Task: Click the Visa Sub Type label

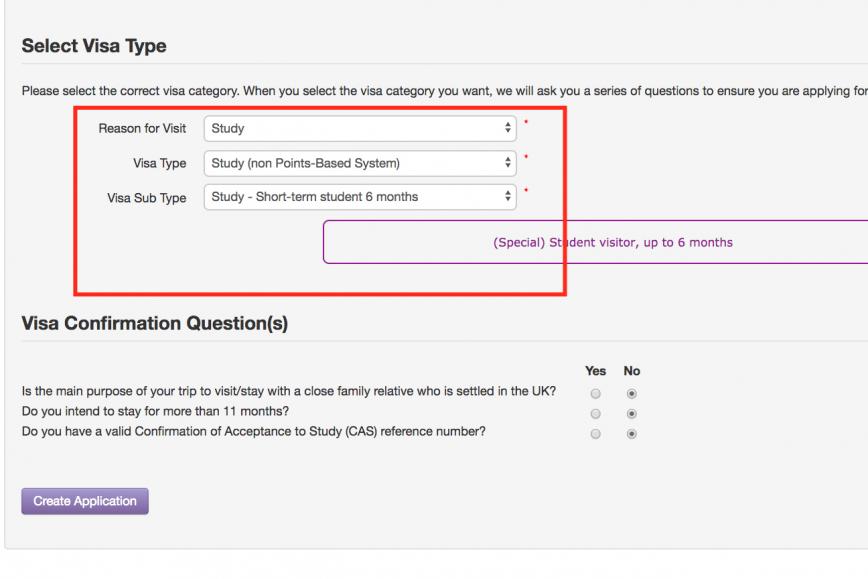Action: point(147,198)
